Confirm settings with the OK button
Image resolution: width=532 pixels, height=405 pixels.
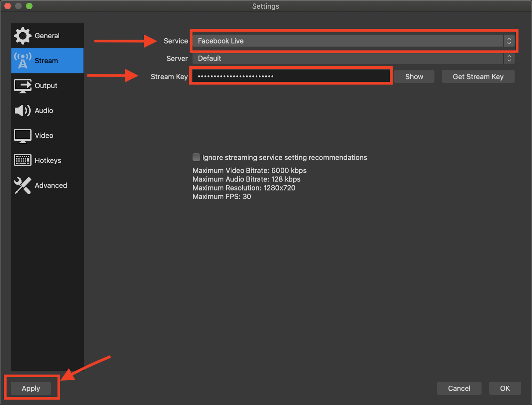[505, 388]
